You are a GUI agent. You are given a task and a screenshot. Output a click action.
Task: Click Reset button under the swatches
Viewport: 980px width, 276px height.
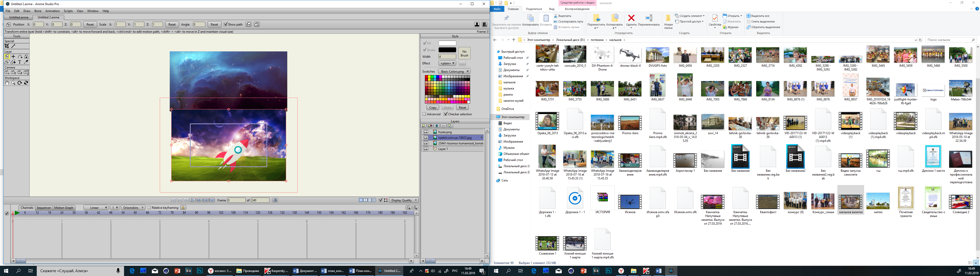[462, 108]
